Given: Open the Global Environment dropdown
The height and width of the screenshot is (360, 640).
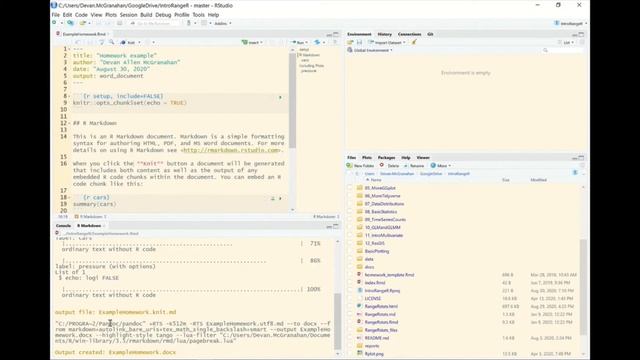Looking at the screenshot, I should pyautogui.click(x=370, y=50).
